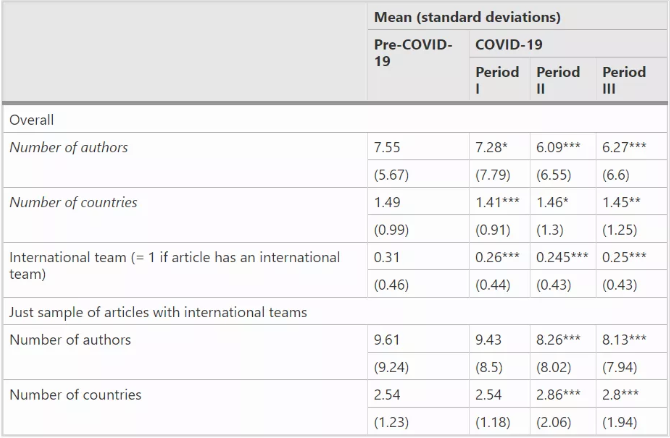This screenshot has height=438, width=670.
Task: Click the "Just sample of articles" section heading
Action: click(158, 312)
